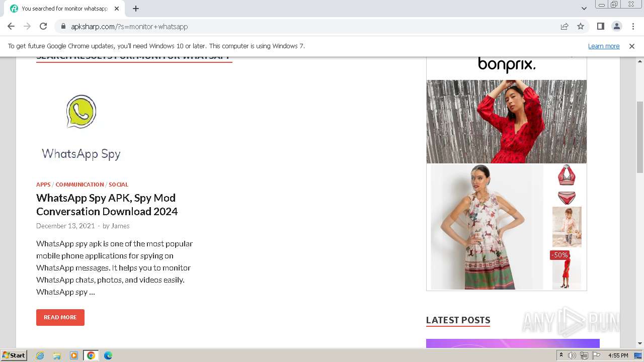Image resolution: width=644 pixels, height=362 pixels.
Task: Go back to the previous page
Action: click(11, 26)
